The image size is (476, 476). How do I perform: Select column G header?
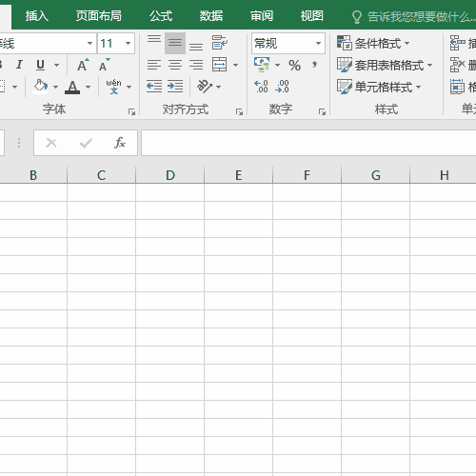376,175
